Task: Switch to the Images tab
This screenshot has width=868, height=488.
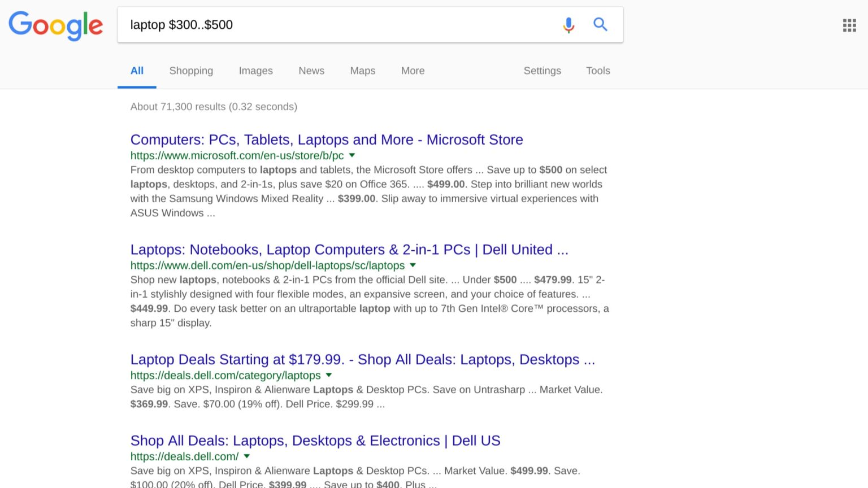Action: pos(255,71)
